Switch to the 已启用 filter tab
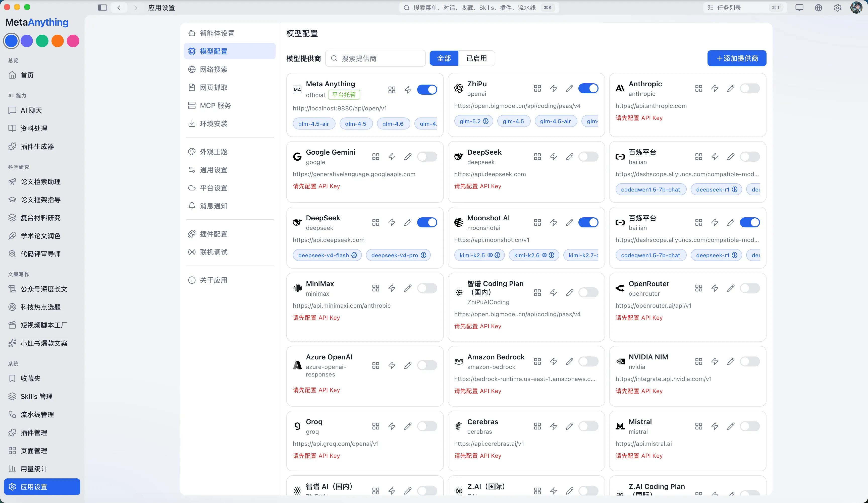The width and height of the screenshot is (868, 503). click(476, 58)
